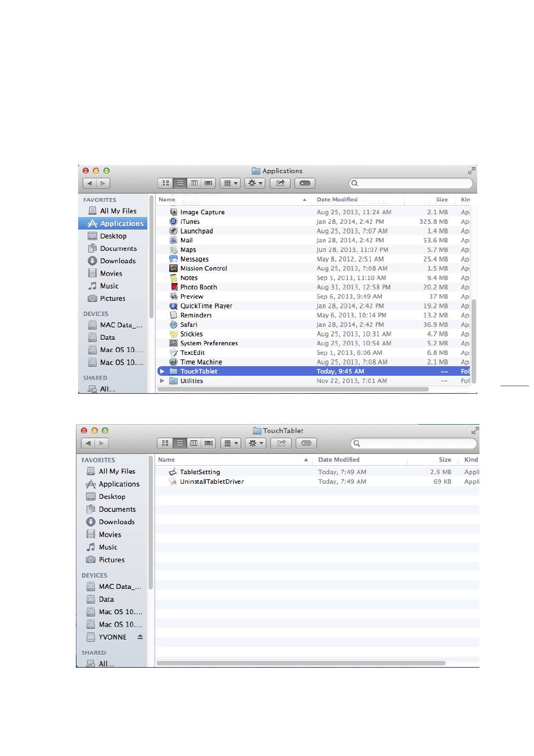Screen dimensions: 534x756
Task: Click list view button in Applications window
Action: (x=180, y=183)
